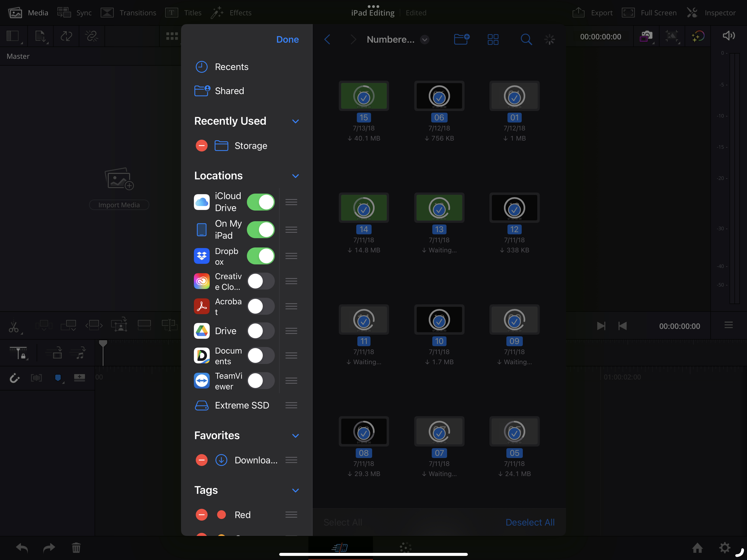Expand the Recently Used section
This screenshot has width=747, height=560.
295,121
